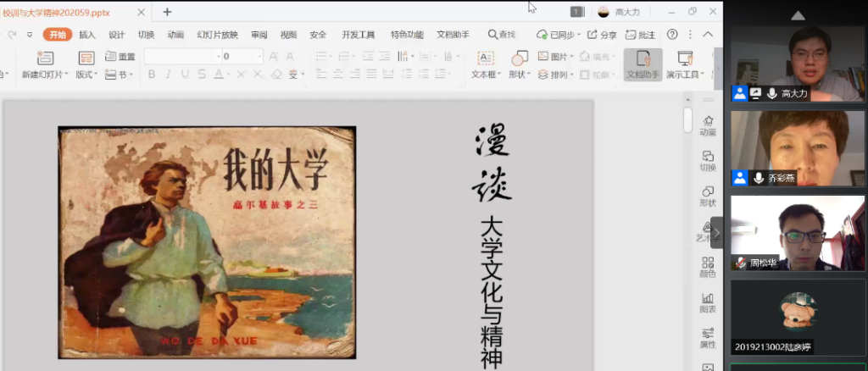Open the Animation (动画) sidebar panel
Screen dimensions: 868x371
(707, 125)
